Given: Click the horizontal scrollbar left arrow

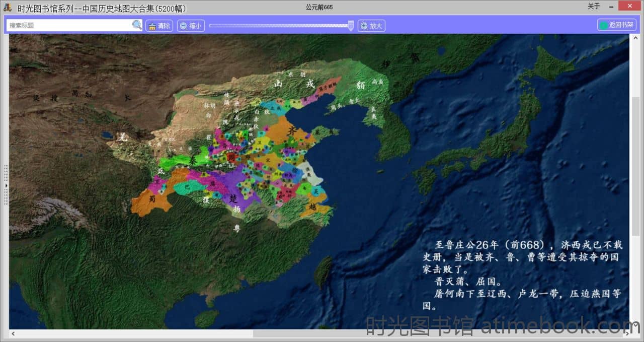Looking at the screenshot, I should [13, 333].
